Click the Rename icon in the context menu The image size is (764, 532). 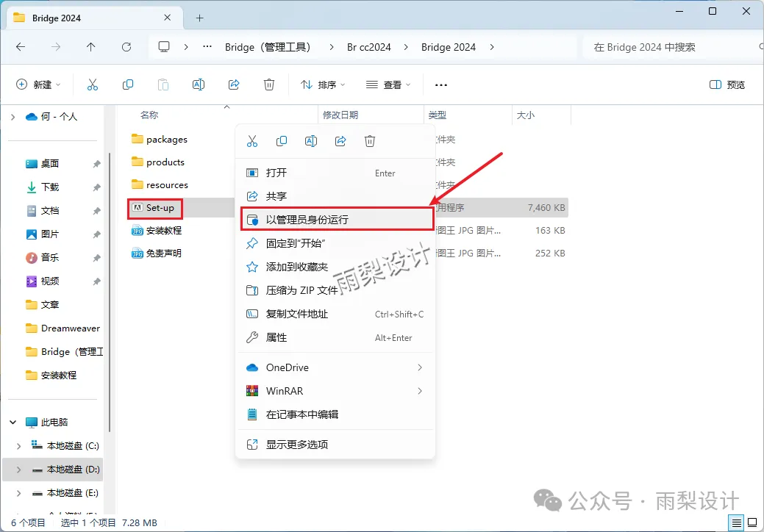tap(311, 141)
